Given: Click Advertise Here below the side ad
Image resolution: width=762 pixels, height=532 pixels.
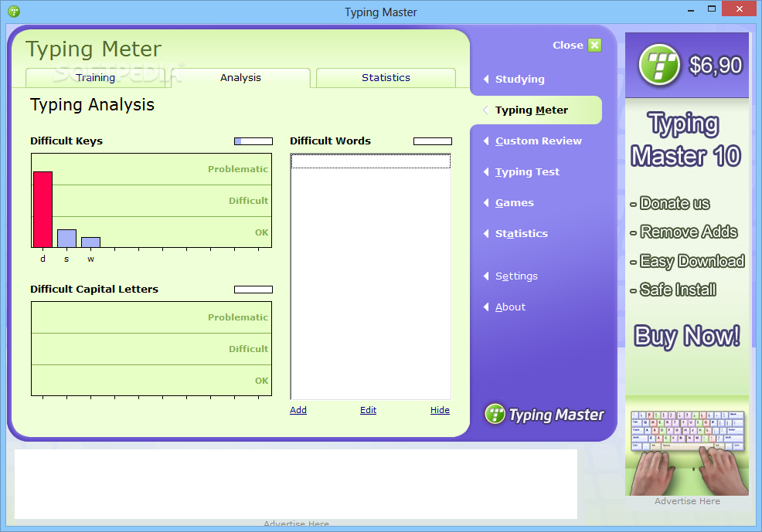Looking at the screenshot, I should point(687,501).
